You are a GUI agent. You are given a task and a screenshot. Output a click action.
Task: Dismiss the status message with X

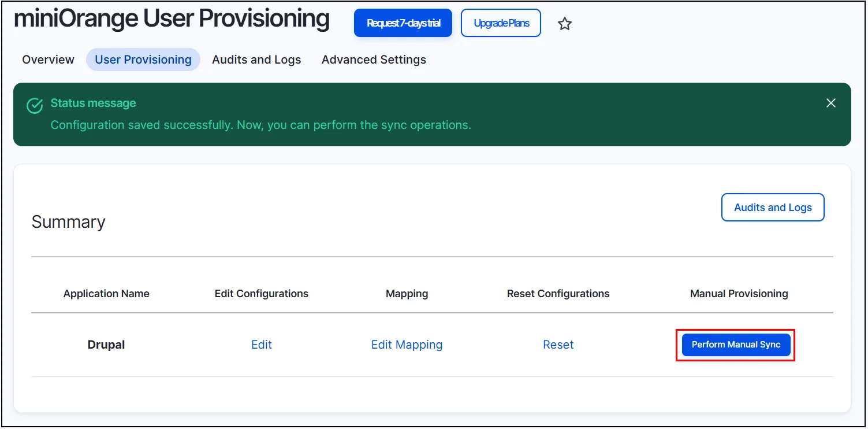point(831,103)
